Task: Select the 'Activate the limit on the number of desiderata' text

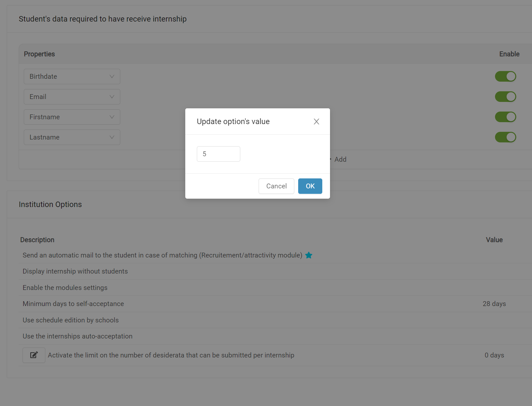Action: click(x=171, y=355)
